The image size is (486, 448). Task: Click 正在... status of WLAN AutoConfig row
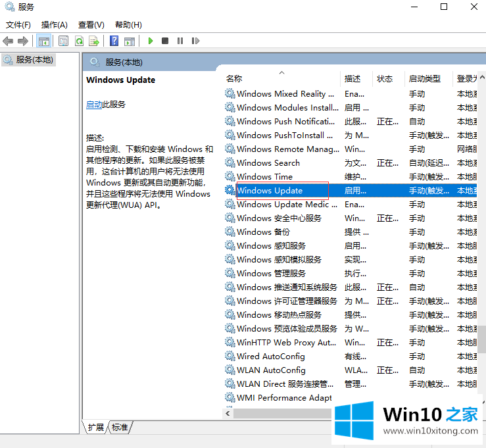[x=387, y=370]
